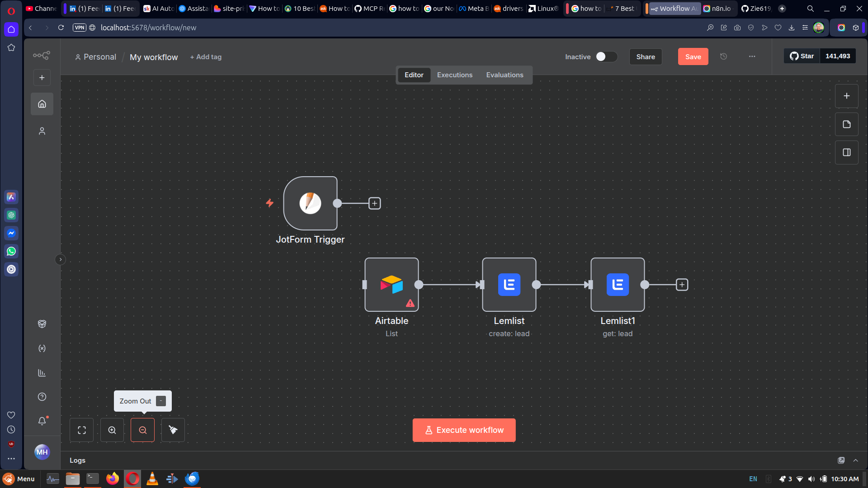Create a new workflow with the sidebar plus icon
Screen dimensions: 868x488
pyautogui.click(x=42, y=77)
